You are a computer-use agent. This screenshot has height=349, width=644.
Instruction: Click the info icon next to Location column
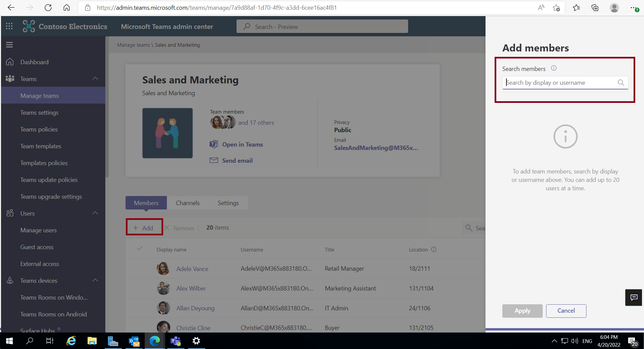pyautogui.click(x=434, y=249)
